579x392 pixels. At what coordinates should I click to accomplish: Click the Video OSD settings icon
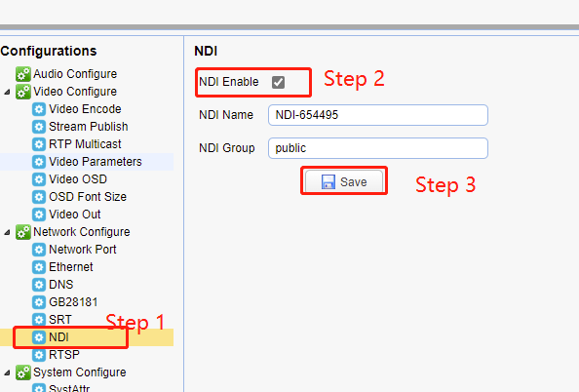click(x=39, y=179)
